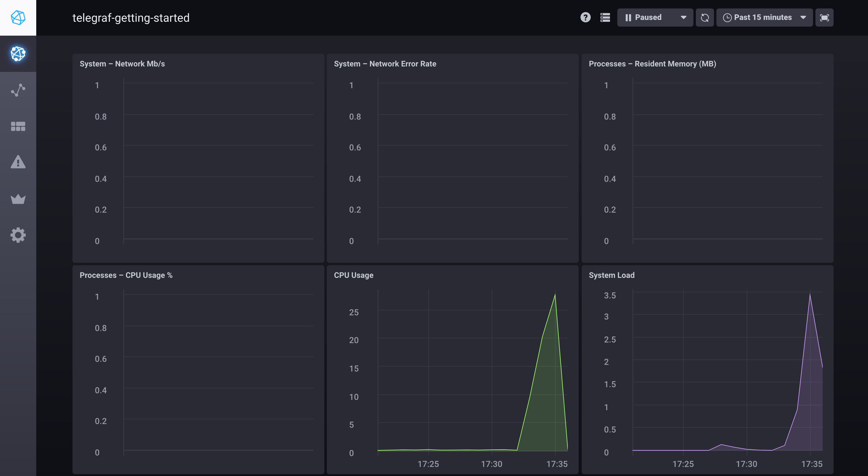Click the help question mark icon
Viewport: 868px width, 476px height.
[585, 18]
